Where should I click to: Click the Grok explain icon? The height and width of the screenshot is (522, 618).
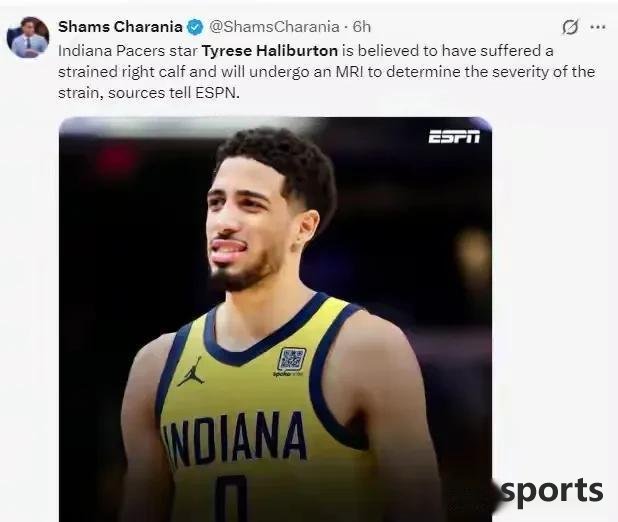[x=570, y=27]
